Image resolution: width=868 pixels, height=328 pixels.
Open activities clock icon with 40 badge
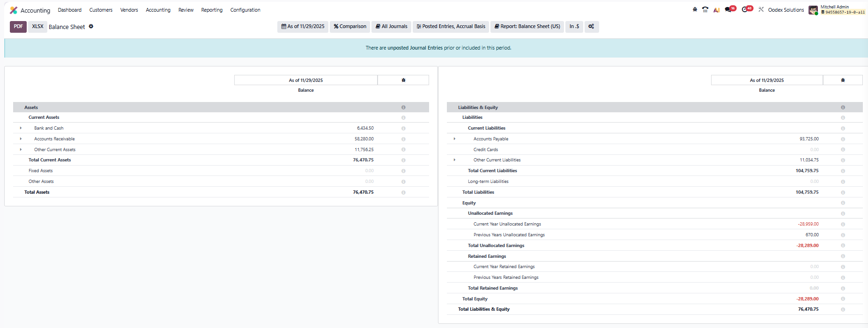pyautogui.click(x=746, y=9)
